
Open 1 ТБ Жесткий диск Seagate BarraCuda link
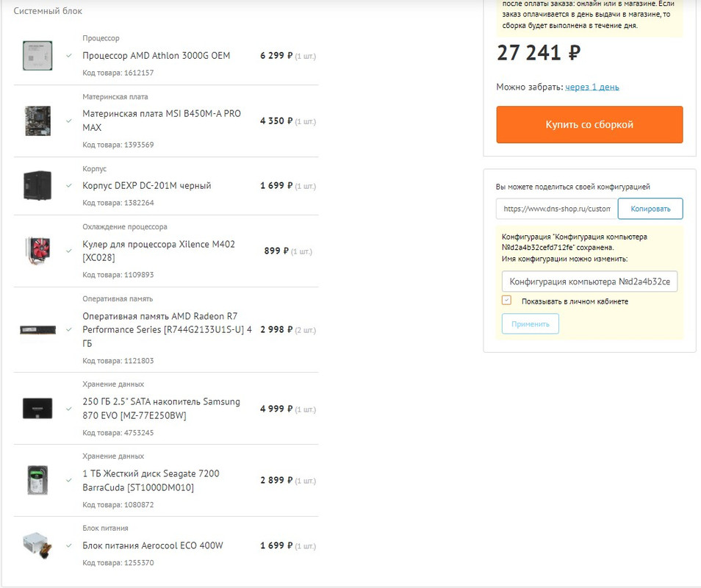pyautogui.click(x=151, y=481)
